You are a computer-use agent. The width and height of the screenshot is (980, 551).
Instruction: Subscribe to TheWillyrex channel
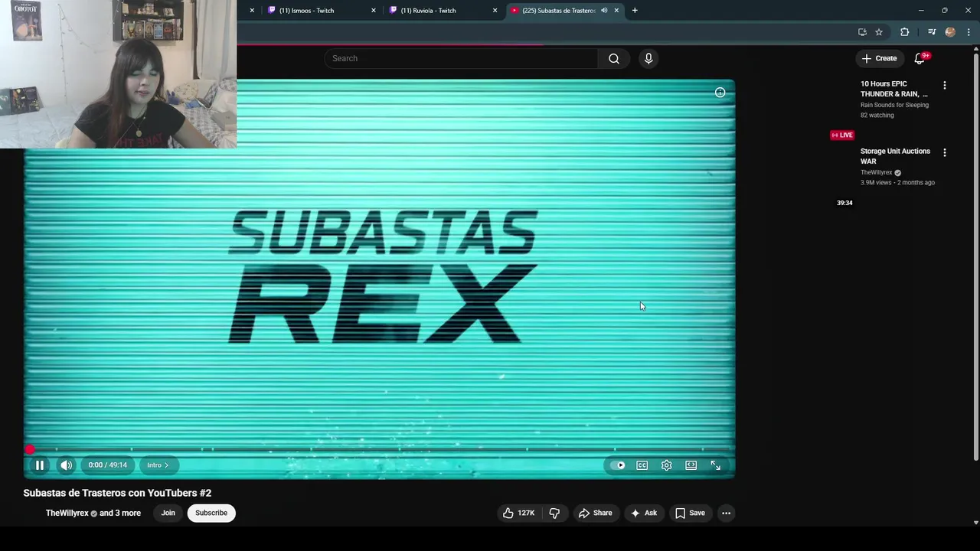211,513
